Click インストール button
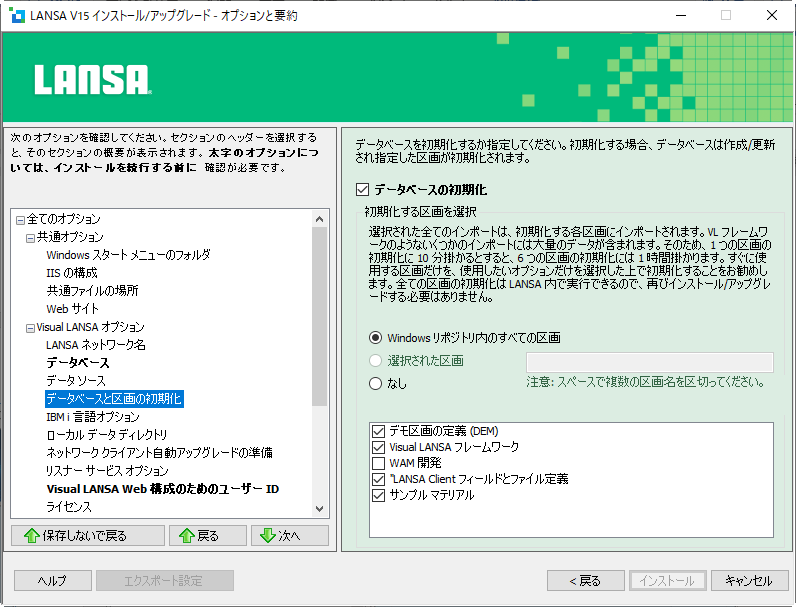This screenshot has width=796, height=607. pos(668,581)
